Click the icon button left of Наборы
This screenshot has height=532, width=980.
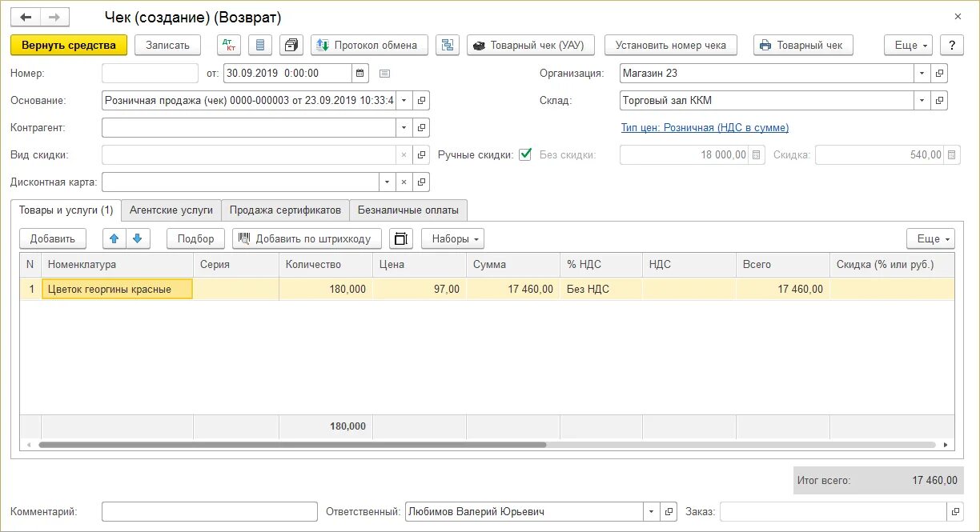click(x=401, y=238)
